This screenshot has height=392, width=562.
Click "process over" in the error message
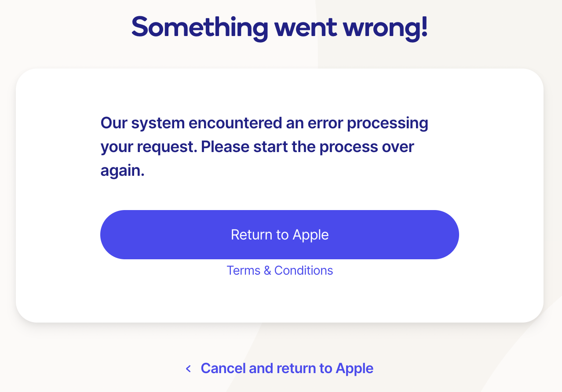click(367, 147)
